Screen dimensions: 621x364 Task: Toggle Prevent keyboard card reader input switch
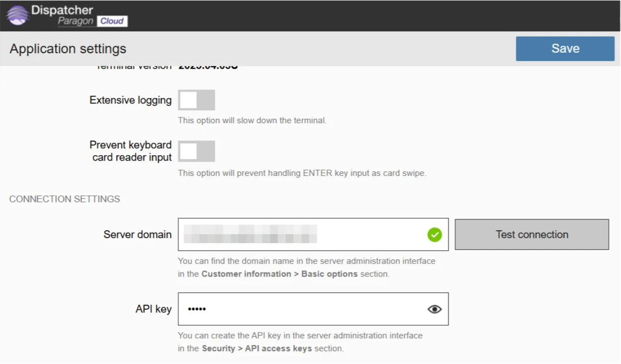click(196, 151)
